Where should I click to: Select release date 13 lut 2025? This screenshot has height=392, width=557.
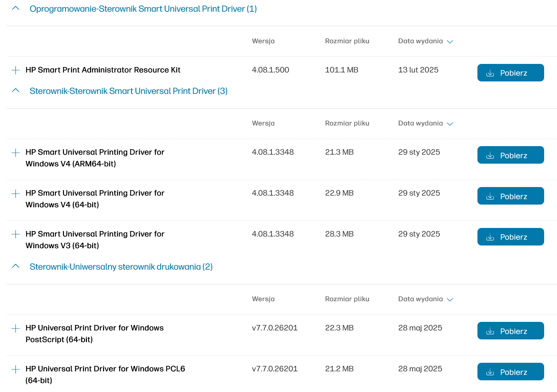(418, 70)
